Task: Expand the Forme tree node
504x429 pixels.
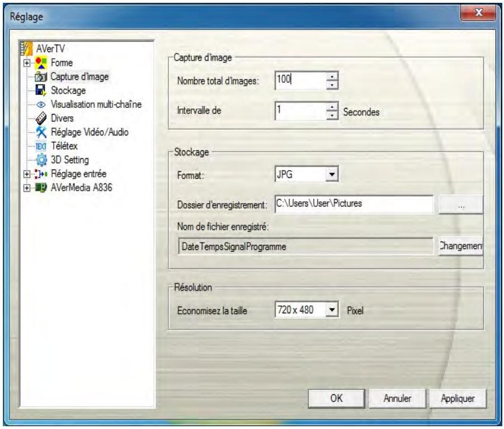Action: tap(27, 63)
